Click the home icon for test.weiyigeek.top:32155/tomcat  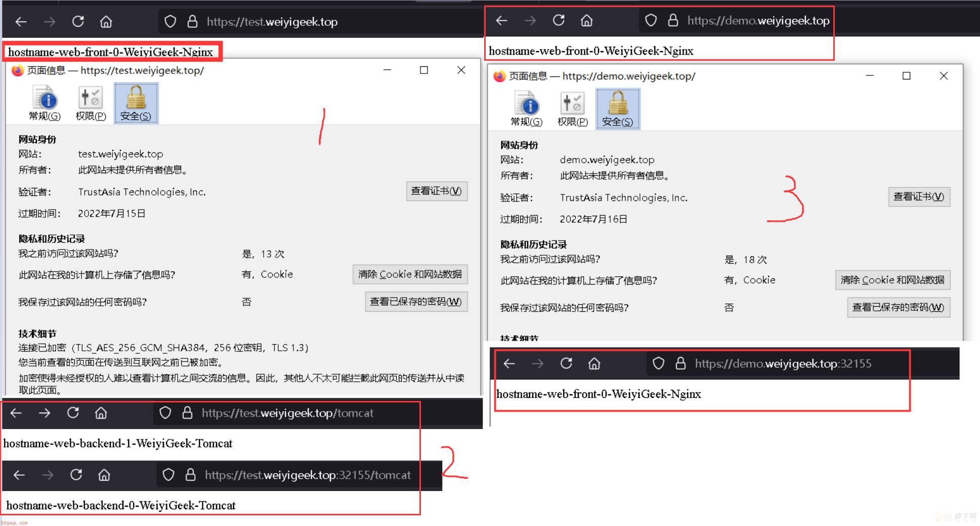104,475
